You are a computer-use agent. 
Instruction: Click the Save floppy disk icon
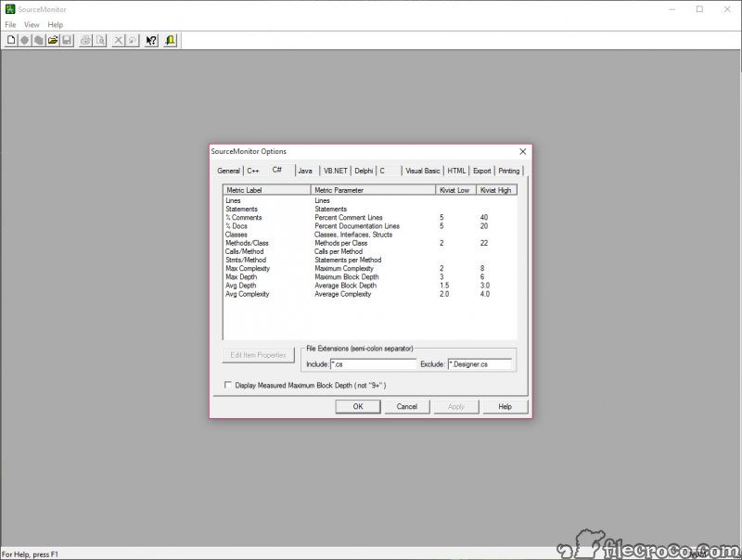click(x=67, y=40)
